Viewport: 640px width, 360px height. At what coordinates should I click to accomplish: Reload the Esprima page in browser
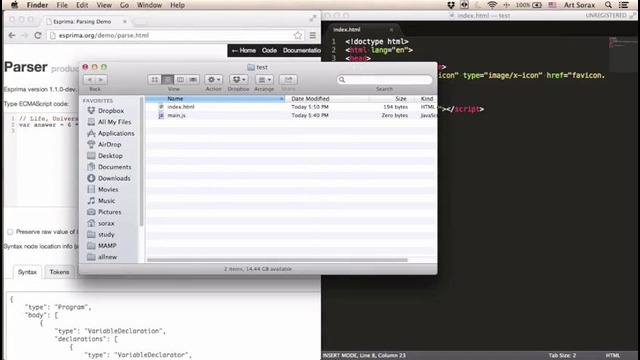tap(38, 36)
